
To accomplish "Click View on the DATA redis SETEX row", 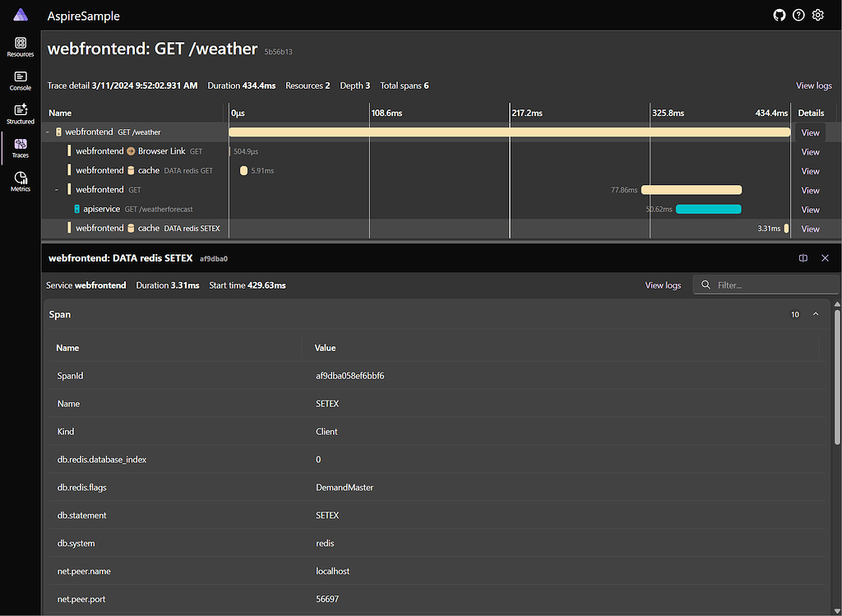I will click(x=810, y=228).
